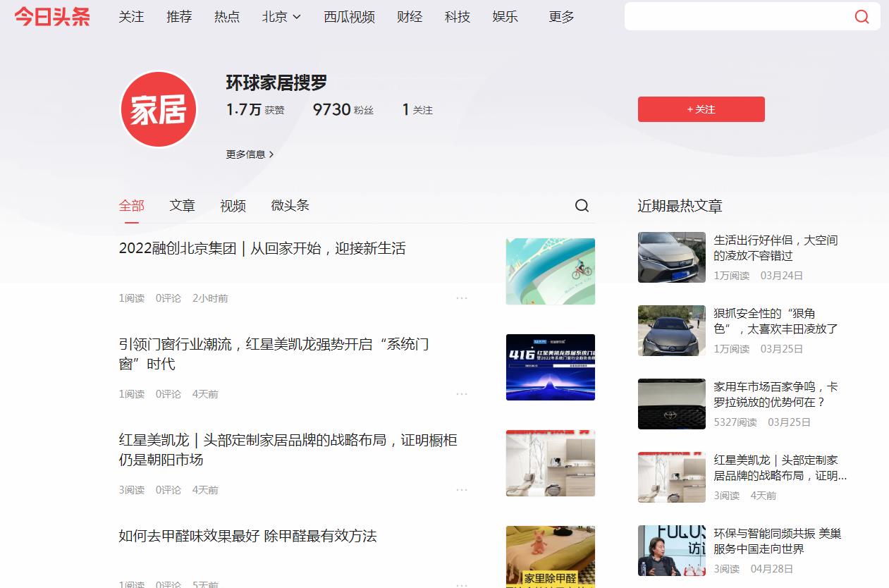The height and width of the screenshot is (588, 889).
Task: Open search within the author's articles
Action: (x=582, y=205)
